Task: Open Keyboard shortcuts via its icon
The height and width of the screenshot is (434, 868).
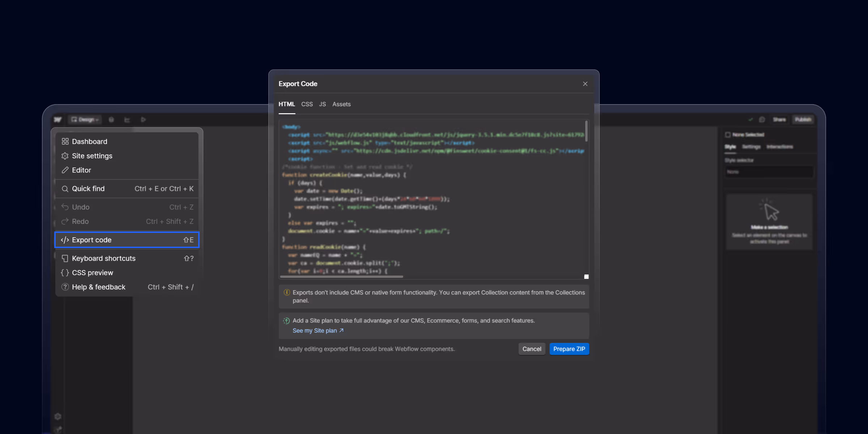Action: [65, 258]
